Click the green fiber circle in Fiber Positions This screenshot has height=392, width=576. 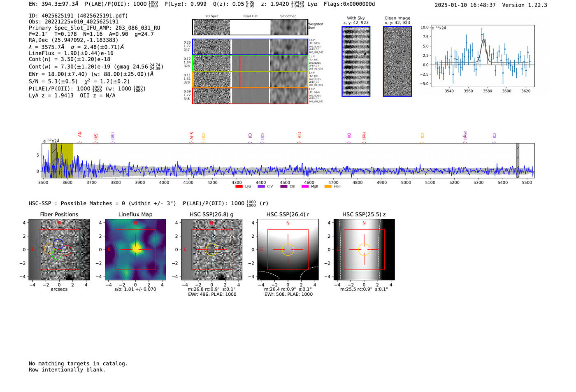pos(57,254)
